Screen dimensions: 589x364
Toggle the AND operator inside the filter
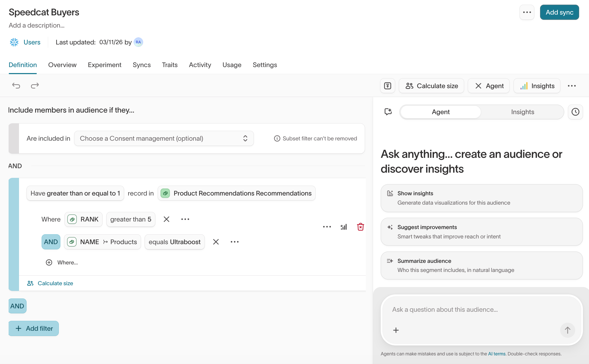pos(51,242)
